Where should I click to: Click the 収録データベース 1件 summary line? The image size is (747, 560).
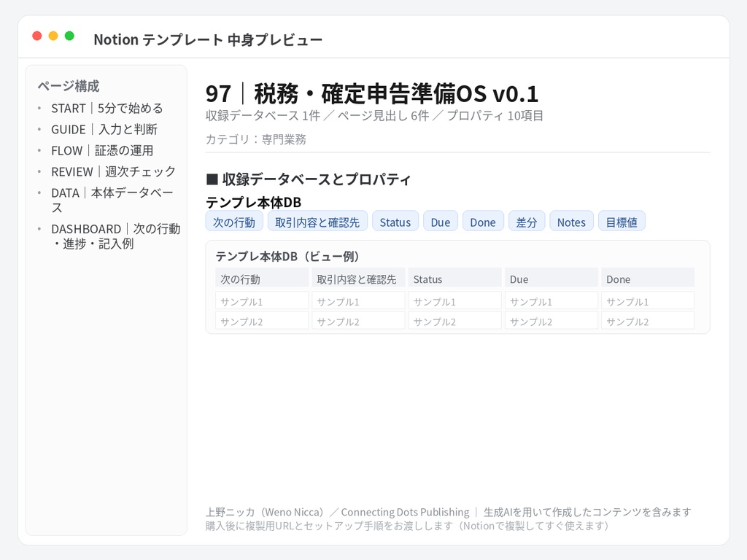374,116
